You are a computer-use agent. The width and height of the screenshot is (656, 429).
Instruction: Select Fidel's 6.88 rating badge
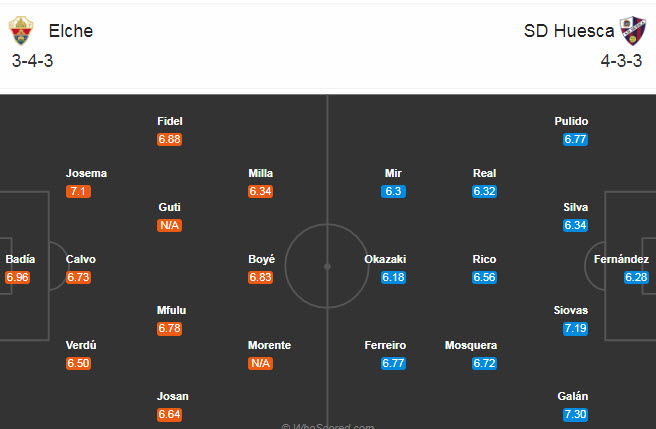point(169,139)
